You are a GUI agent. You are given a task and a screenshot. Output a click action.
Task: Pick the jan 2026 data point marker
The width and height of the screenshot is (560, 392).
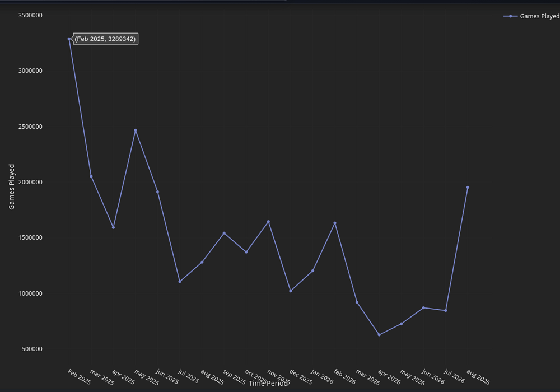coord(312,271)
